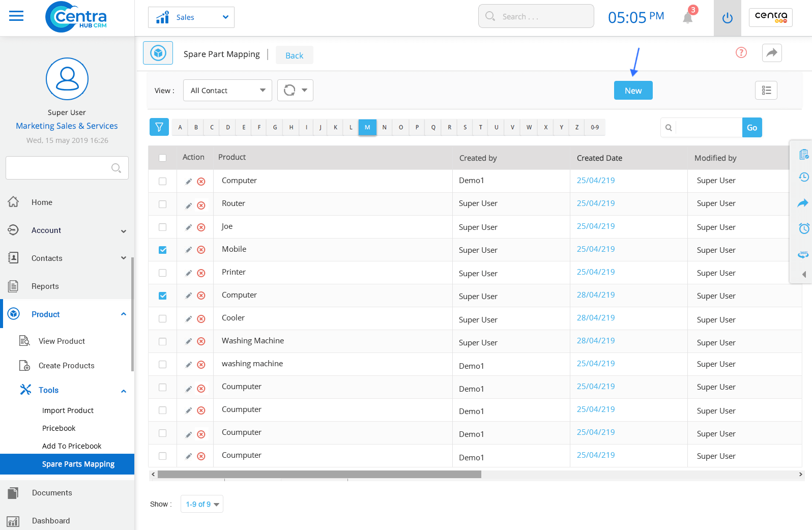Click the power logout icon

[728, 18]
